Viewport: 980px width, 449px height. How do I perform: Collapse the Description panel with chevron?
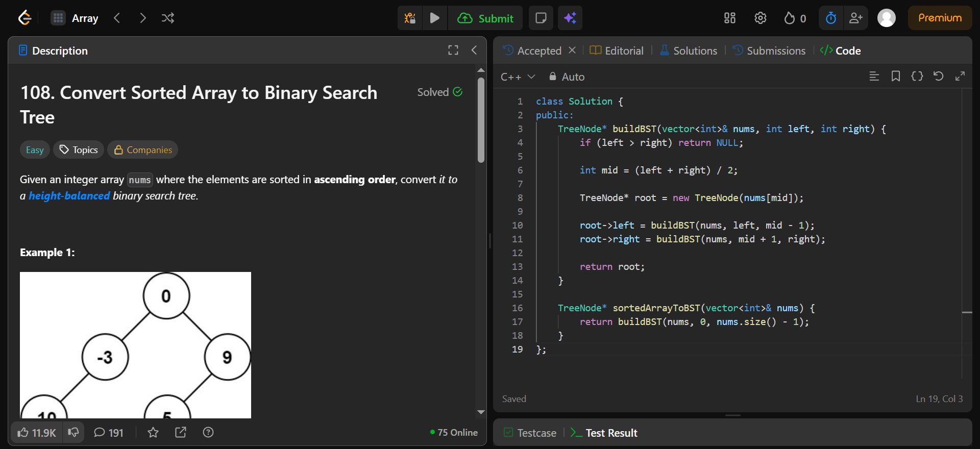pos(474,50)
